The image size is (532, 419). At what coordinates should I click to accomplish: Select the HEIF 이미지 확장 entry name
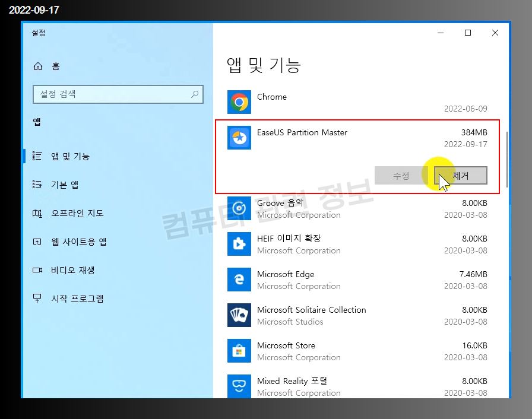point(289,239)
